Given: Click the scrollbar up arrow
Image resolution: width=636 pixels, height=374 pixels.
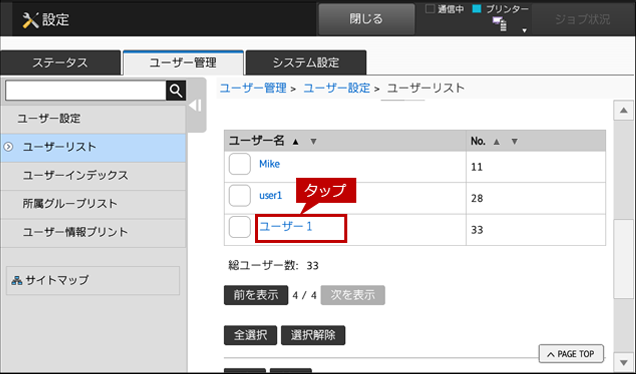Looking at the screenshot, I should [624, 110].
